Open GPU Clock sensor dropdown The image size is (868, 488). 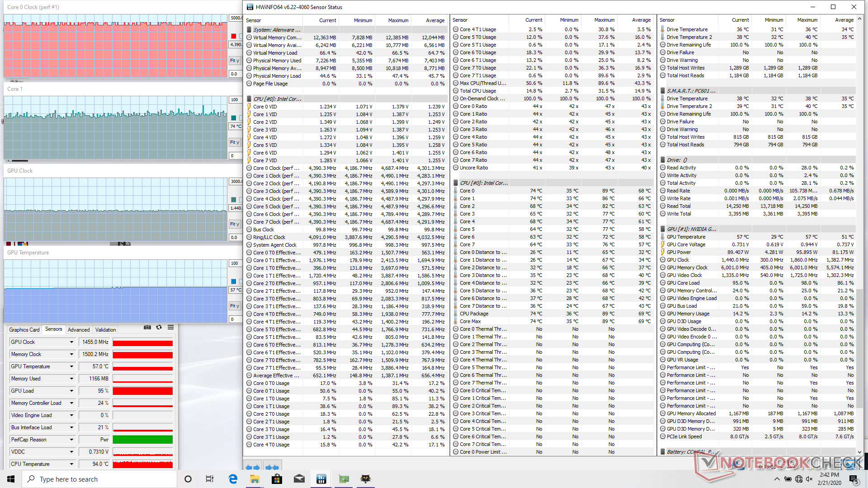(71, 343)
